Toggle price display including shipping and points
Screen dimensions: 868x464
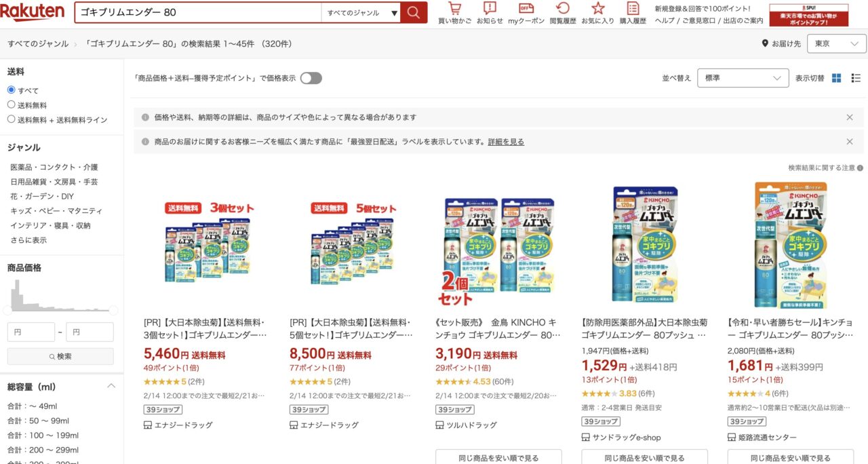pos(311,78)
